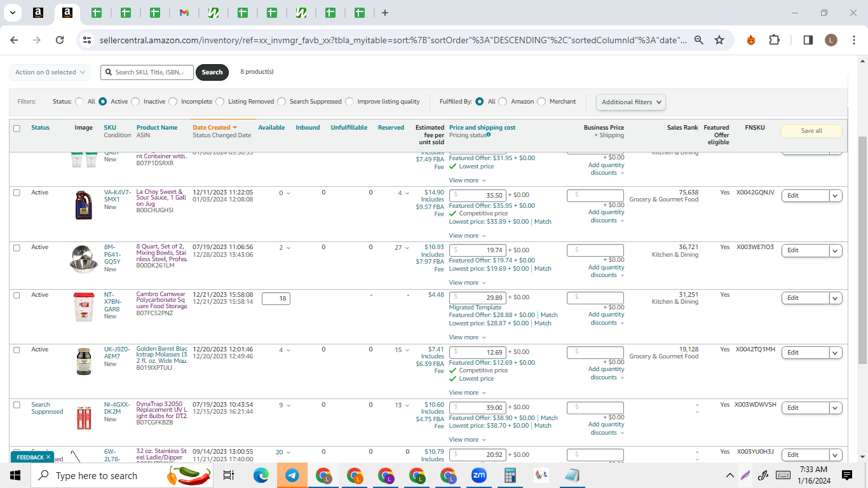Bookmark this page with the star icon
The width and height of the screenshot is (868, 488).
[719, 40]
